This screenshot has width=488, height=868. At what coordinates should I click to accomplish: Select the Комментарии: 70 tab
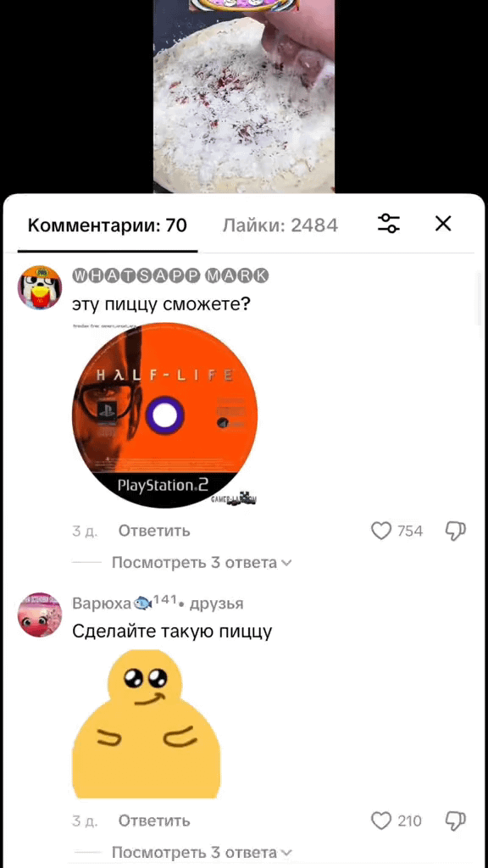(x=108, y=225)
